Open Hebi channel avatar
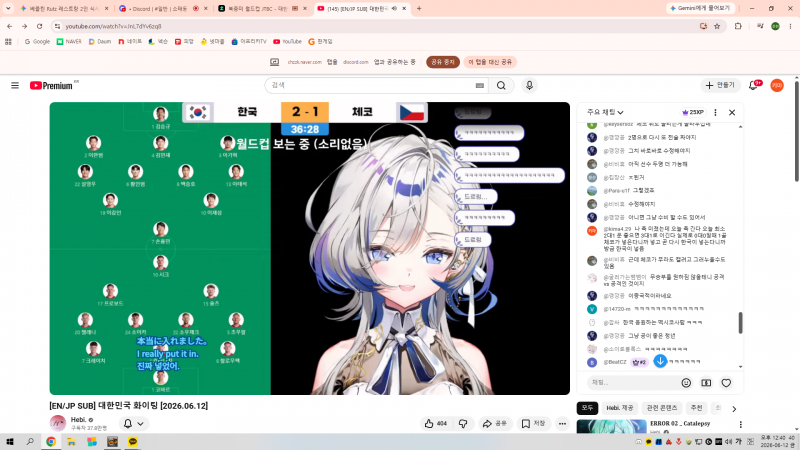800x450 pixels. pos(58,423)
